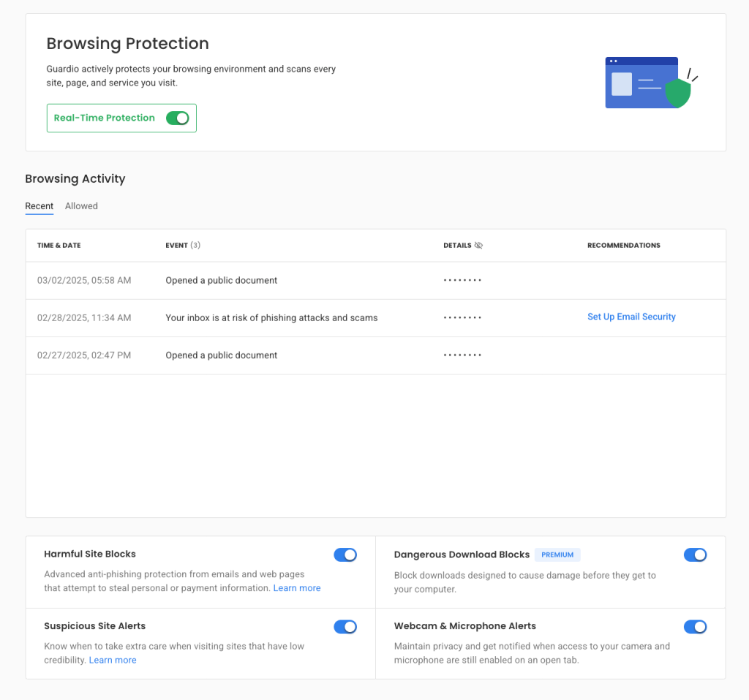
Task: Select the phishing attacks and scams event
Action: (271, 318)
